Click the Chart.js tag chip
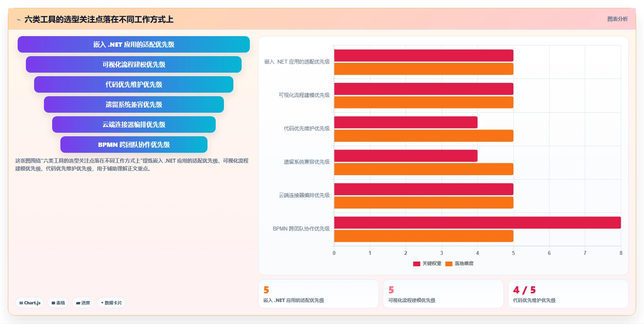Screen dimensions: 644x324 [x=30, y=303]
